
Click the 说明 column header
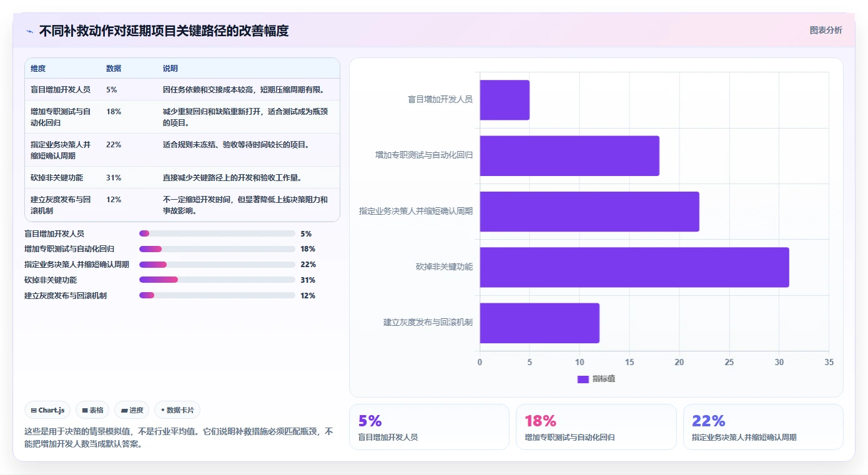(x=170, y=69)
